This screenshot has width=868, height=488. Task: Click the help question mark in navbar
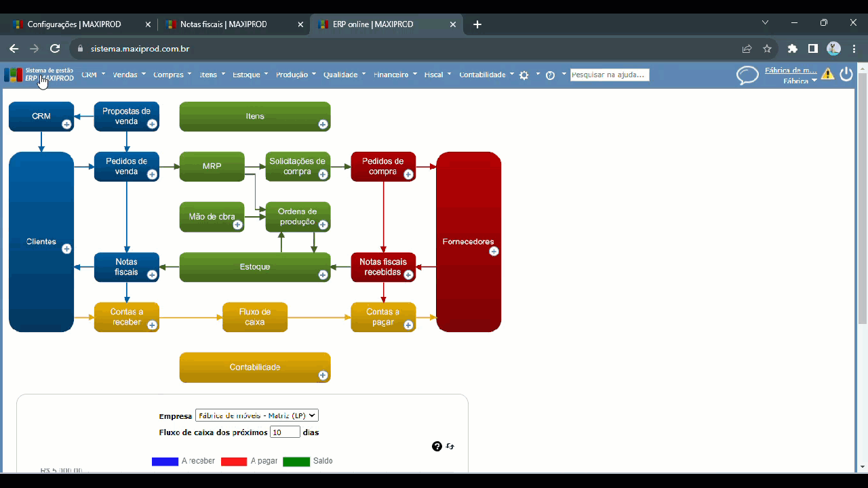tap(550, 75)
